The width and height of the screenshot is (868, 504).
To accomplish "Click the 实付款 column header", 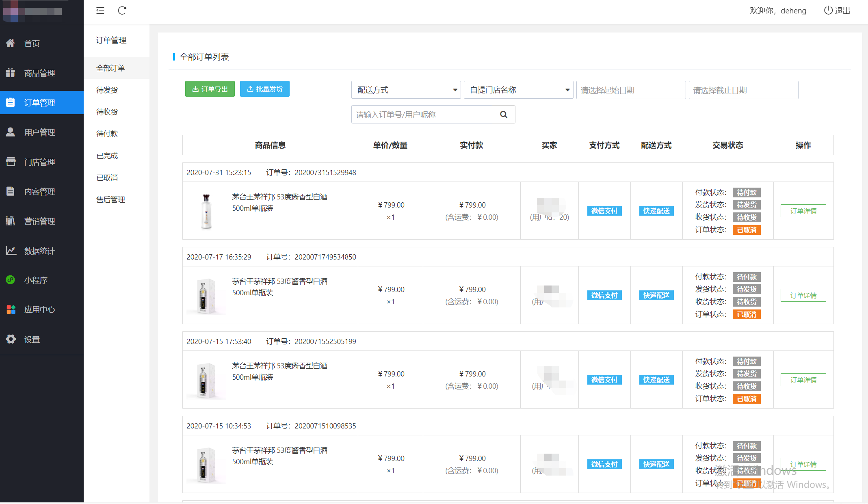I will point(472,145).
